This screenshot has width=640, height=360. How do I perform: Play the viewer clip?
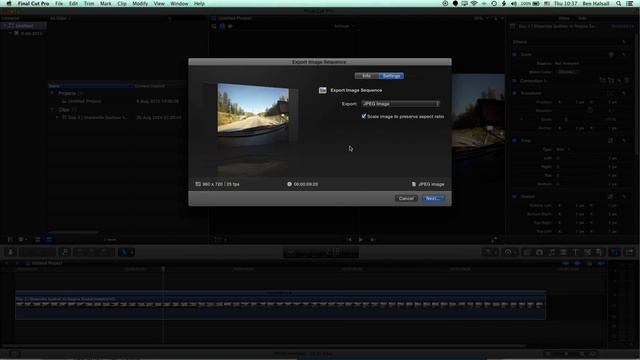(361, 240)
